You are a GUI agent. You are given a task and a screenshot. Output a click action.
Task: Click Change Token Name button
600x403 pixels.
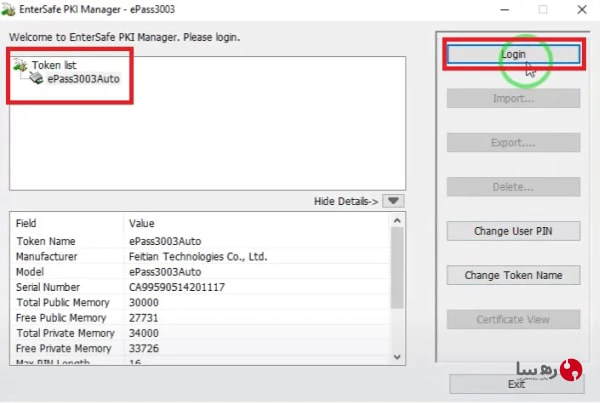[x=513, y=275]
